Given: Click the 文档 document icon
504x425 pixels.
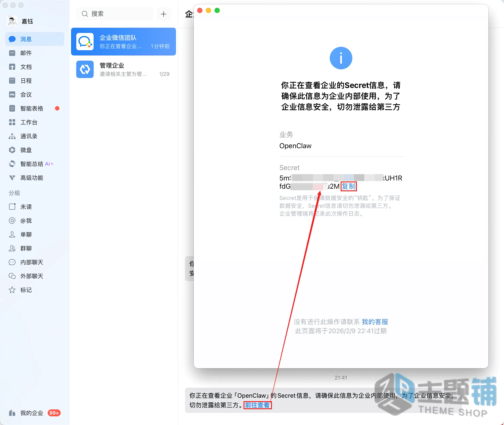Looking at the screenshot, I should (x=12, y=67).
